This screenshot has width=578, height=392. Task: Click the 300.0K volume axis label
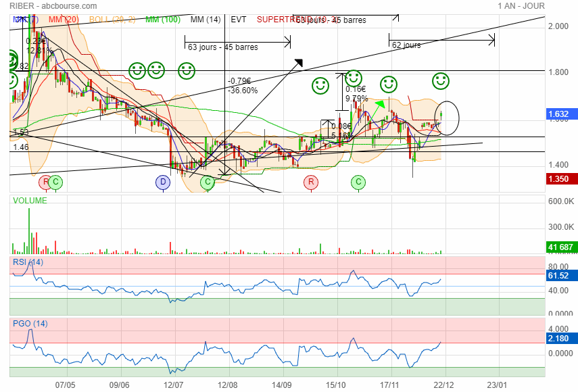coord(561,227)
